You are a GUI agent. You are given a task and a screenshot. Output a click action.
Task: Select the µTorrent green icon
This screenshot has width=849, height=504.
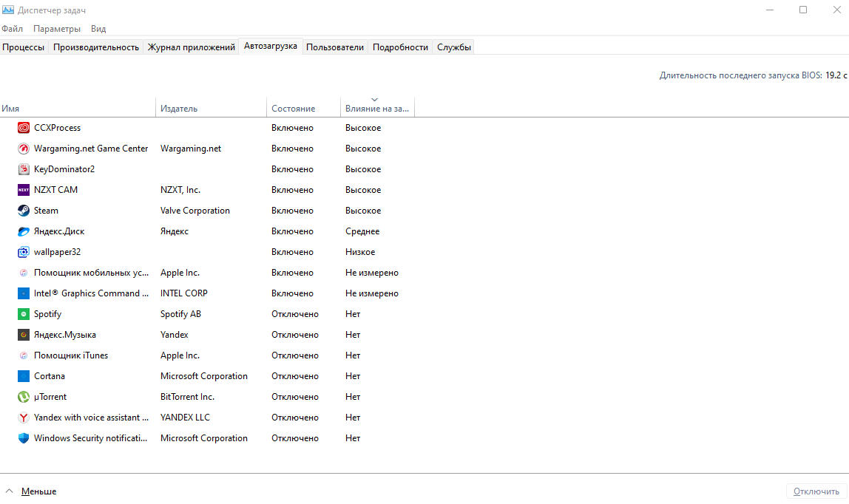(x=23, y=397)
